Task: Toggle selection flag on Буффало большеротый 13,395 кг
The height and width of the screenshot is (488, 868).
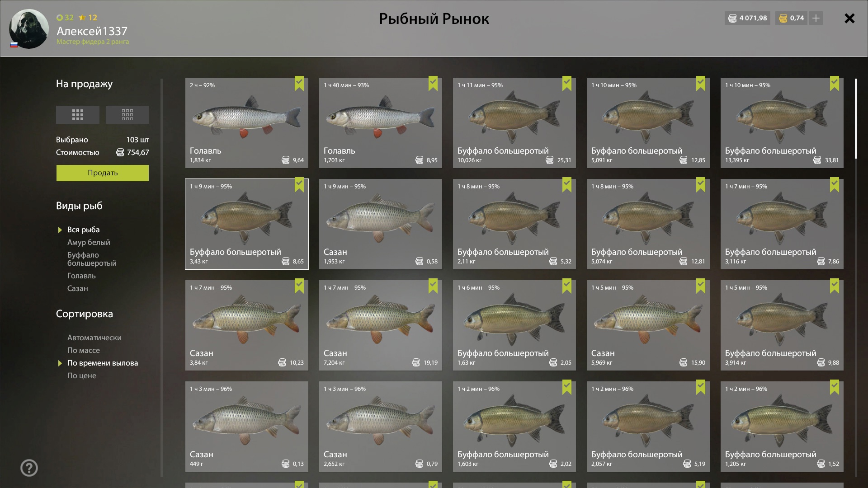Action: [x=835, y=84]
